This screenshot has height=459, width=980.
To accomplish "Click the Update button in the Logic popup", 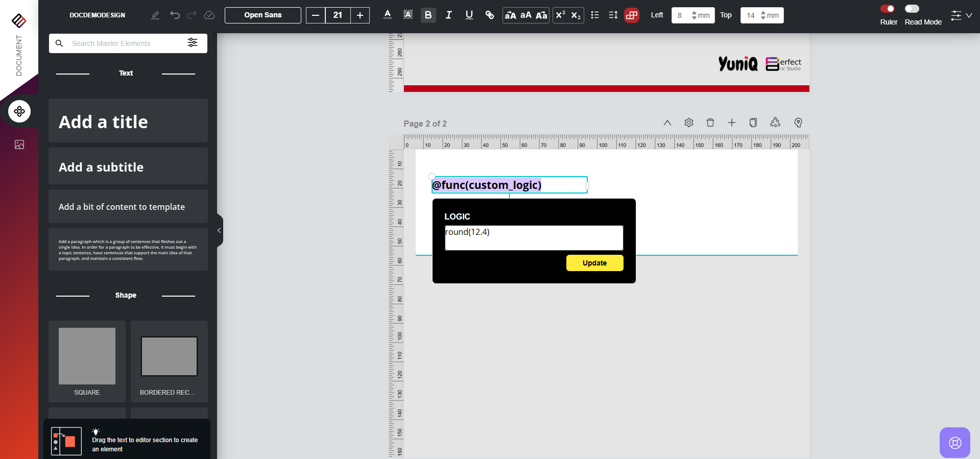I will coord(594,263).
